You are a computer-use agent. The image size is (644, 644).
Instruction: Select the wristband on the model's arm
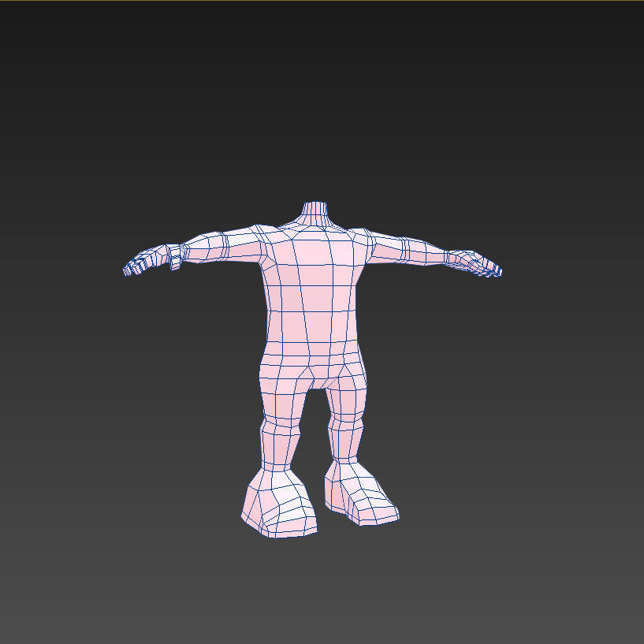175,257
